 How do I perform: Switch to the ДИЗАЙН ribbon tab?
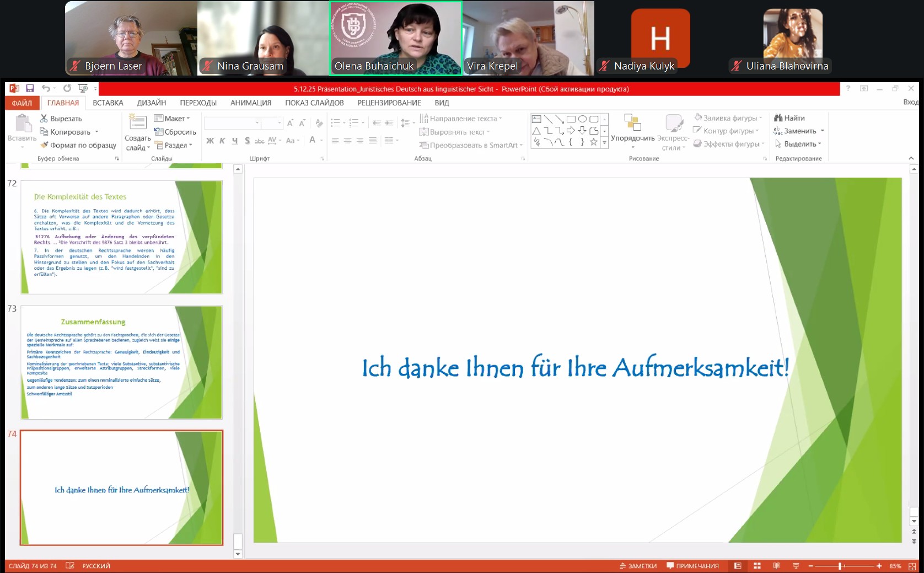click(x=151, y=103)
